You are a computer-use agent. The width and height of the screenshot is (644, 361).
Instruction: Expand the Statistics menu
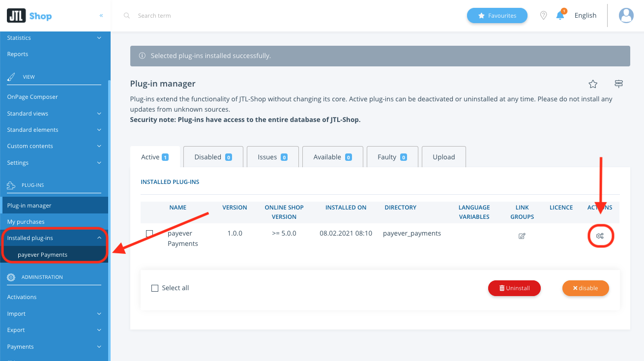[54, 38]
